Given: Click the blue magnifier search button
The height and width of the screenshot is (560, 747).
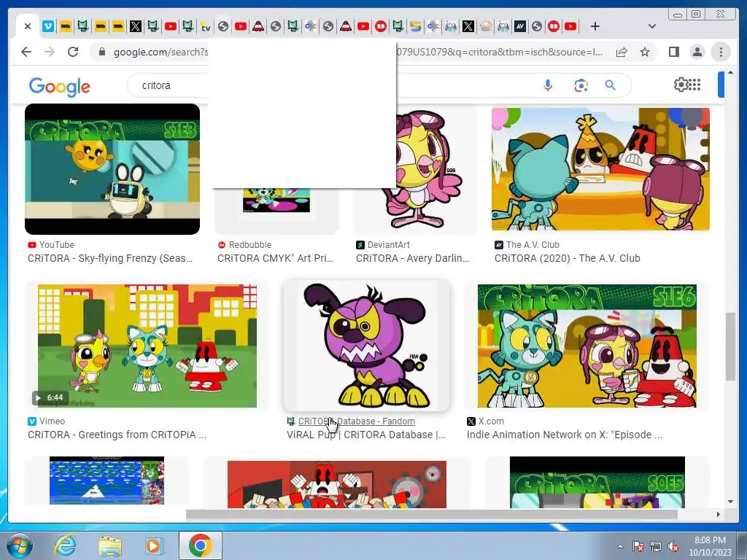Looking at the screenshot, I should pyautogui.click(x=611, y=85).
